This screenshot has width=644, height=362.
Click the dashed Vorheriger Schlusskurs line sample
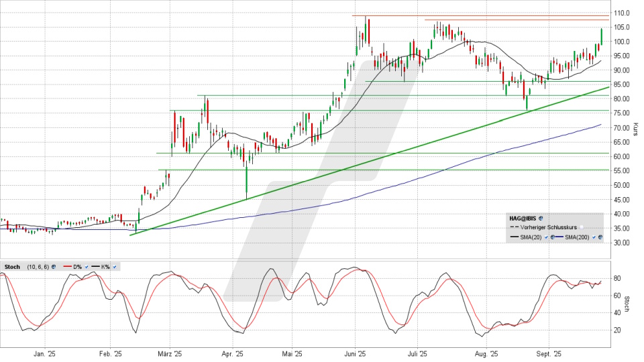point(513,228)
